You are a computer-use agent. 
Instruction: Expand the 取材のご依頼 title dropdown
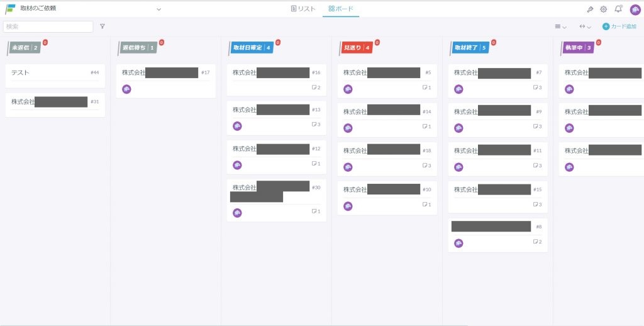click(158, 9)
